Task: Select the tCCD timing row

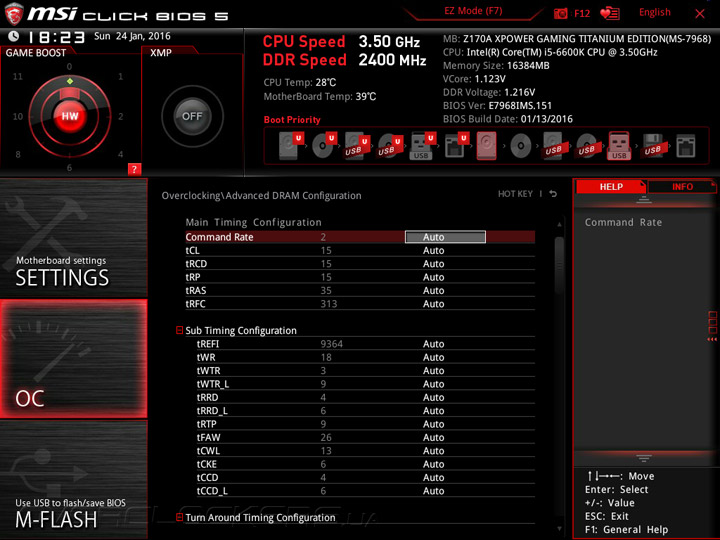Action: pos(366,477)
